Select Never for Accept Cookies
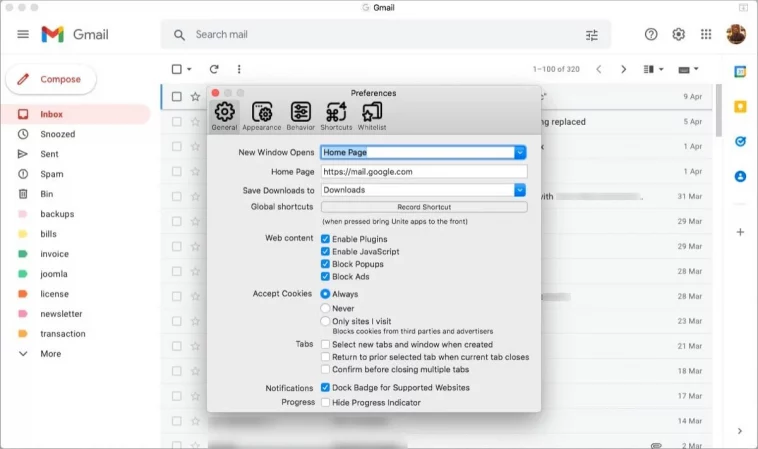 tap(325, 308)
